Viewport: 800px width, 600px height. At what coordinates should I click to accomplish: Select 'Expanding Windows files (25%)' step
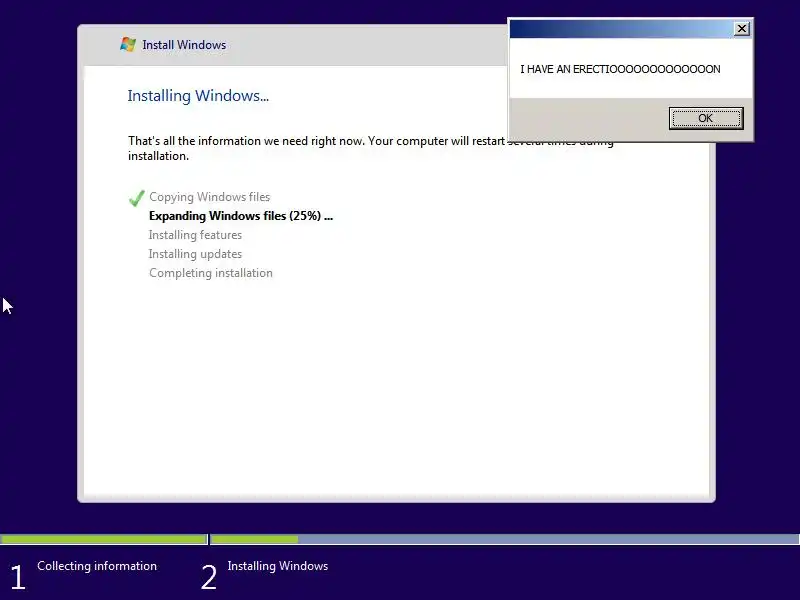[x=241, y=216]
